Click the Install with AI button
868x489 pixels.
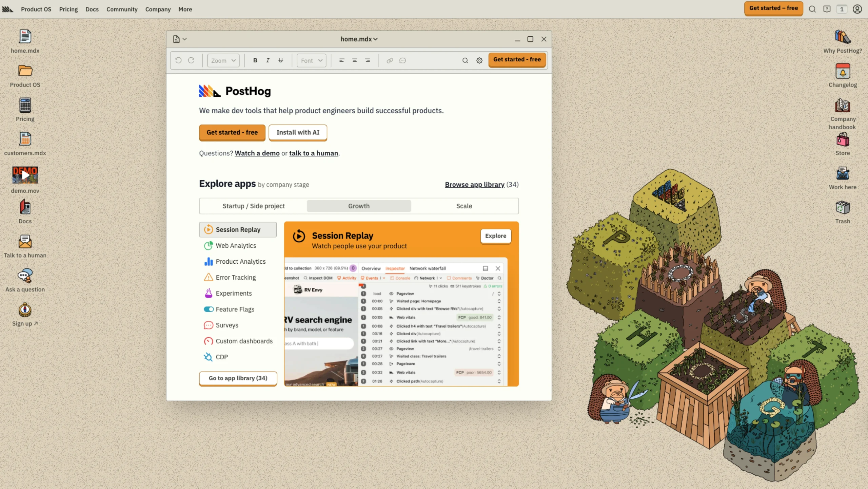click(x=297, y=132)
